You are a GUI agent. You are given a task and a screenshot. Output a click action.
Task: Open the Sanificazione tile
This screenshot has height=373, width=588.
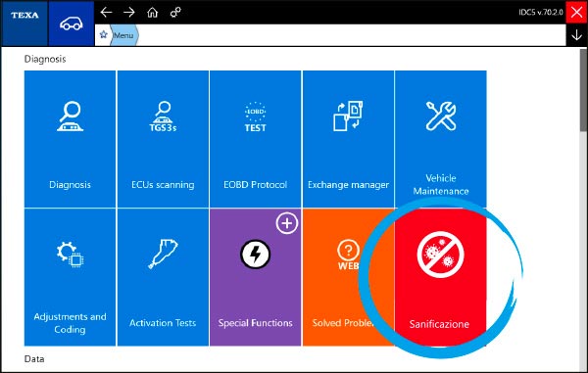pyautogui.click(x=441, y=277)
